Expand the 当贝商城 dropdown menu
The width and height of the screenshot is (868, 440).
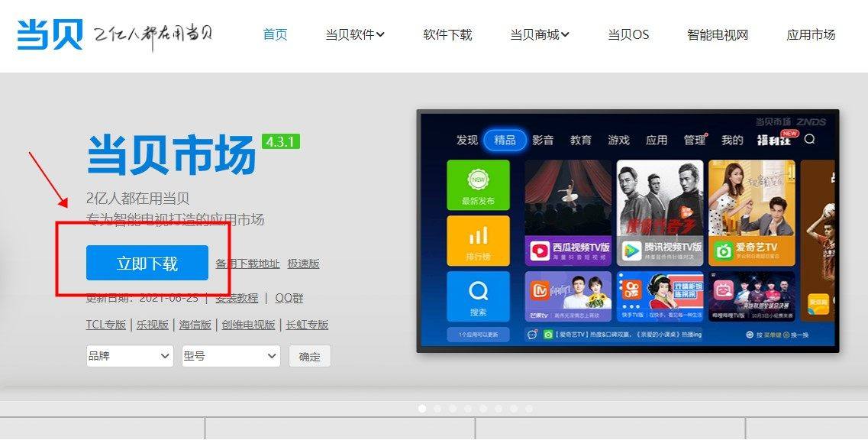540,34
